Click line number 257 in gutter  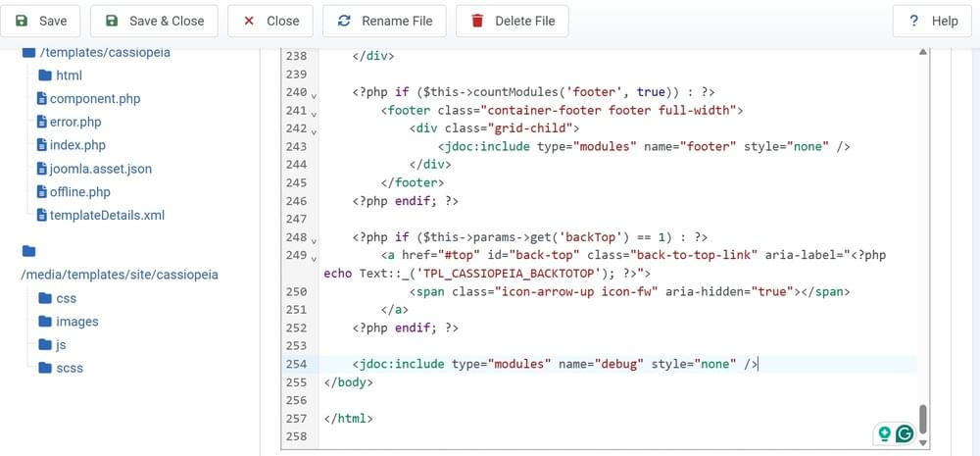point(297,419)
